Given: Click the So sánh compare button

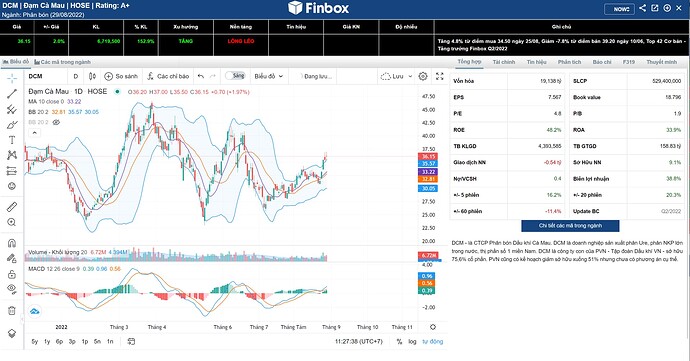Looking at the screenshot, I should [x=121, y=76].
